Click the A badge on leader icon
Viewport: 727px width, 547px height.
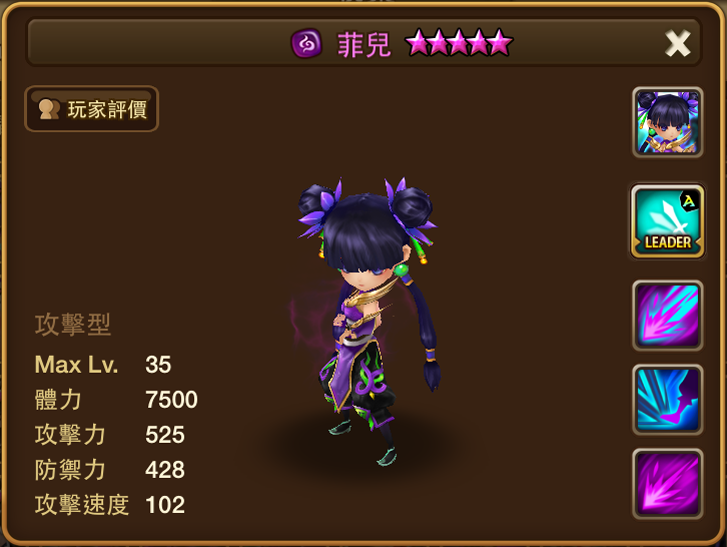click(689, 201)
